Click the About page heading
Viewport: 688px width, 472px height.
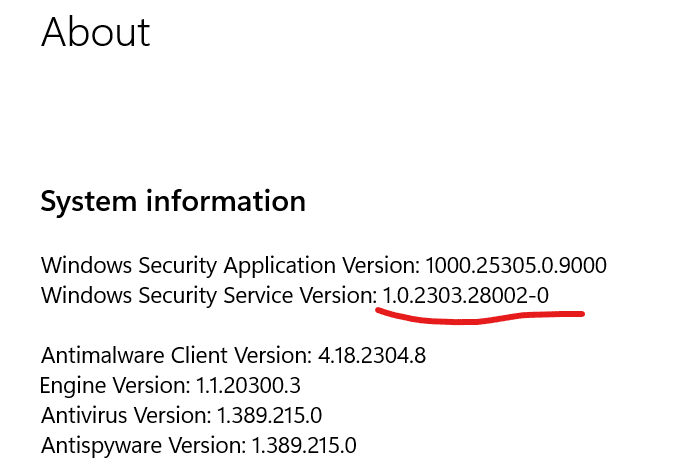[96, 32]
